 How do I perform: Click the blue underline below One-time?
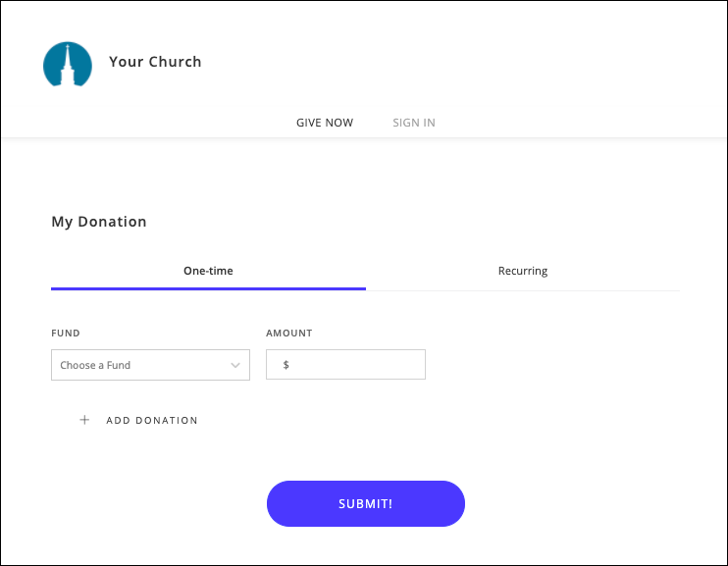[x=208, y=288]
